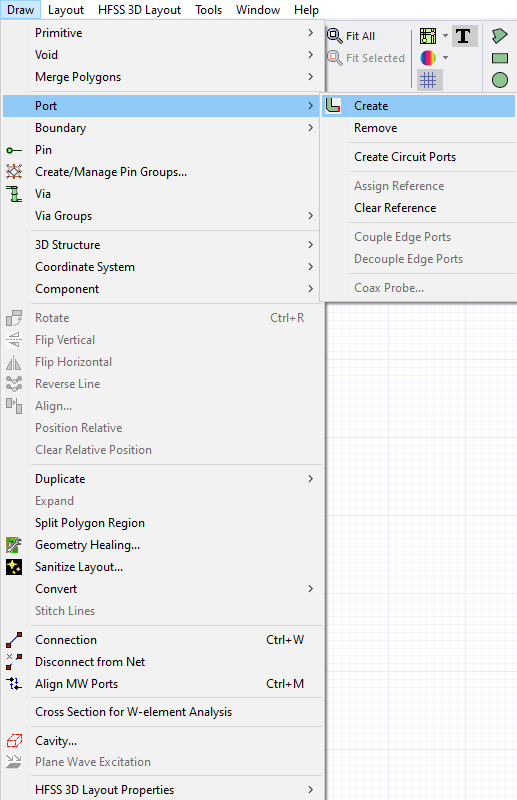Expand the Coordinate System submenu arrow
The width and height of the screenshot is (517, 800).
click(x=310, y=267)
